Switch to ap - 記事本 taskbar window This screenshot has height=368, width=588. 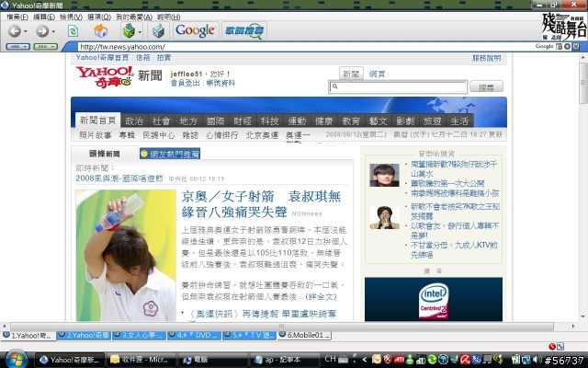tap(282, 360)
